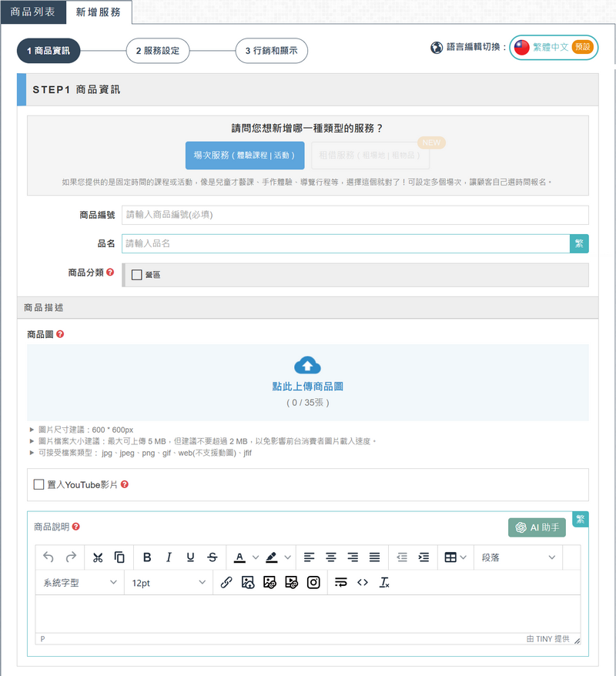Click the bold formatting icon
Screen dimensions: 616x676
[x=147, y=557]
